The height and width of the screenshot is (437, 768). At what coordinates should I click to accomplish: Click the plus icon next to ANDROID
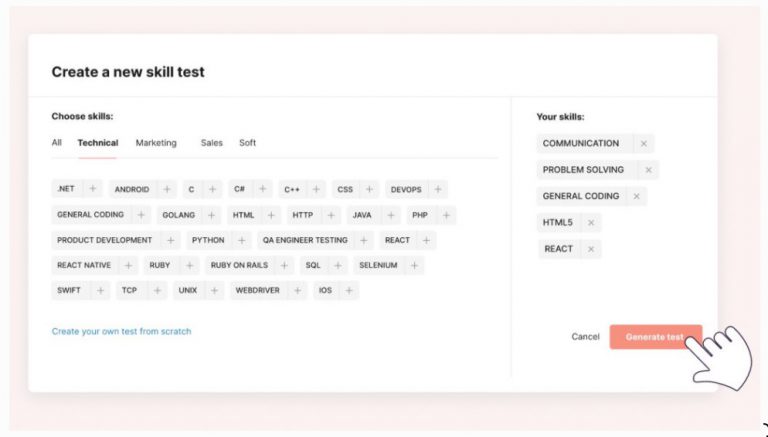166,189
